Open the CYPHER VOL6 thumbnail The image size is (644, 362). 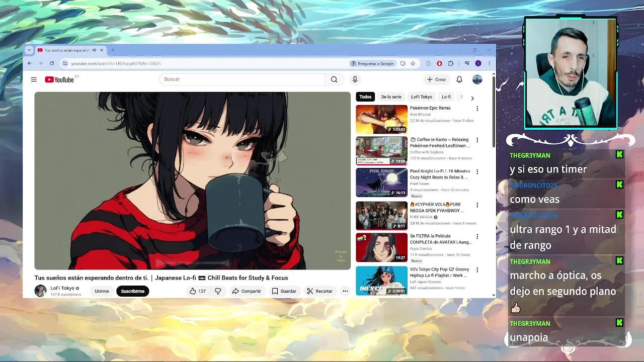pos(381,216)
